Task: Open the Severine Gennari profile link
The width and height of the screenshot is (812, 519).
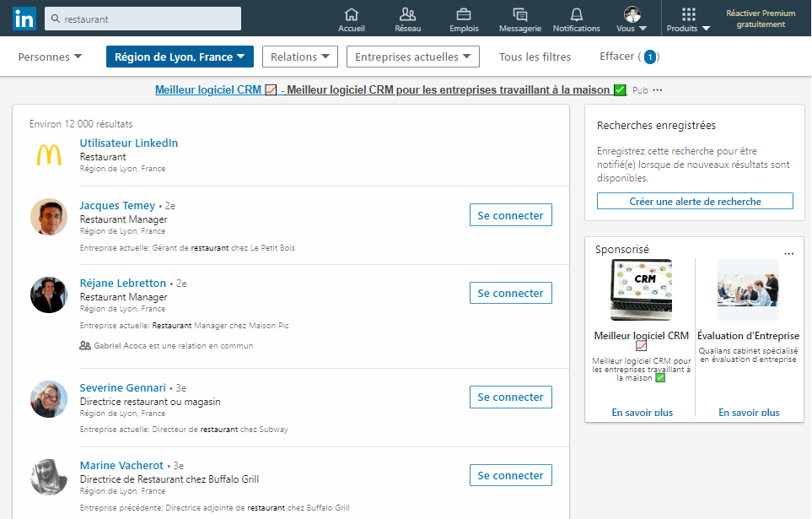Action: click(123, 387)
